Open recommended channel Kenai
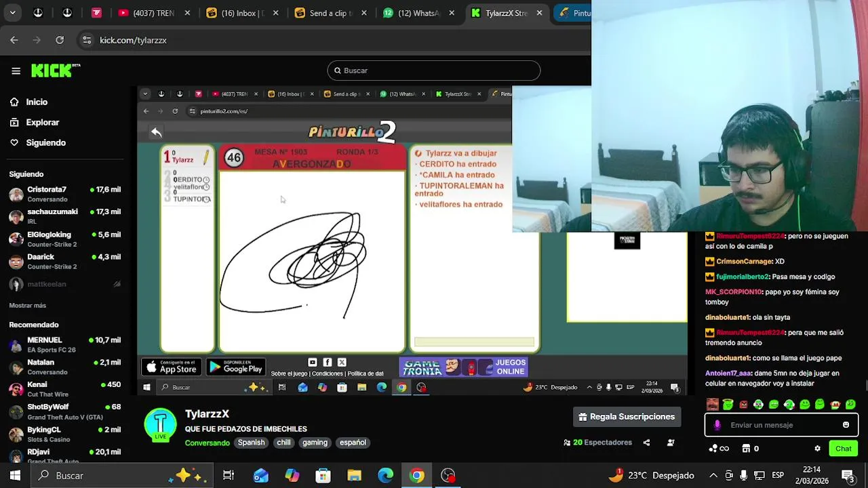The height and width of the screenshot is (488, 868). [65, 389]
